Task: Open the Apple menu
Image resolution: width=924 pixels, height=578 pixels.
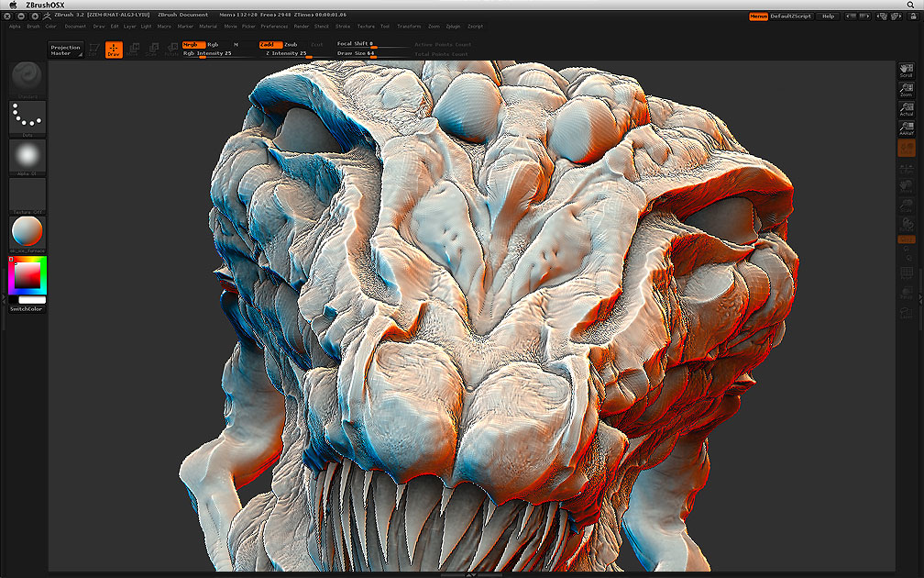Action: [x=13, y=5]
